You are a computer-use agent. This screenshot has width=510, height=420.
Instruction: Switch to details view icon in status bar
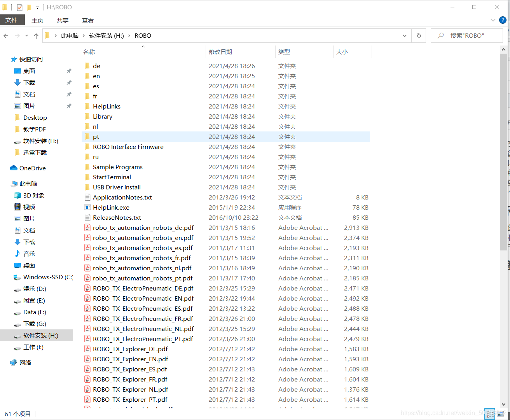point(490,414)
